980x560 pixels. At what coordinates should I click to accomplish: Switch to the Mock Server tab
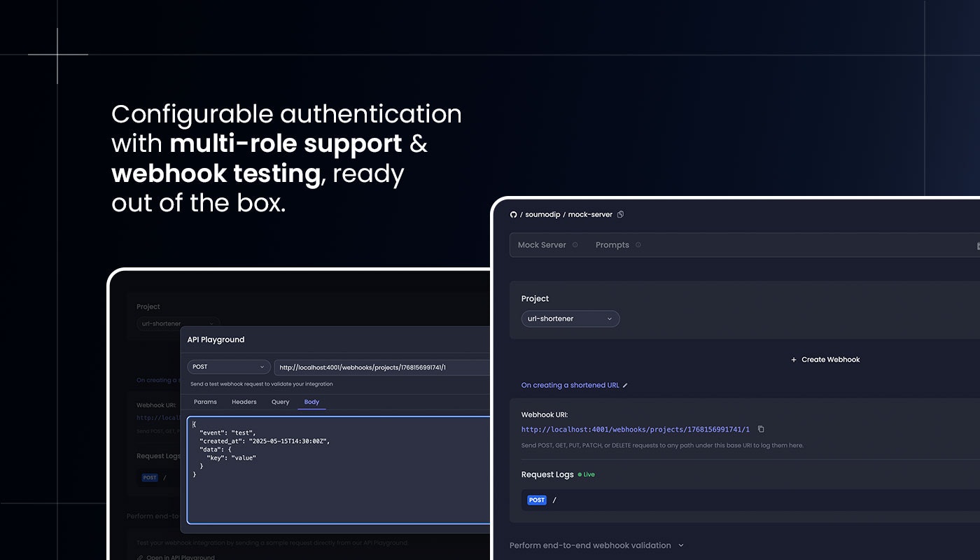542,245
